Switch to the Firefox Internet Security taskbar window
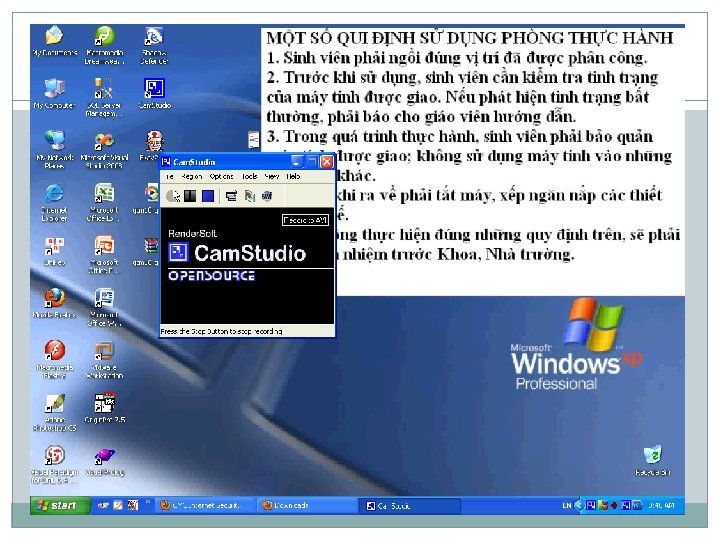 205,505
